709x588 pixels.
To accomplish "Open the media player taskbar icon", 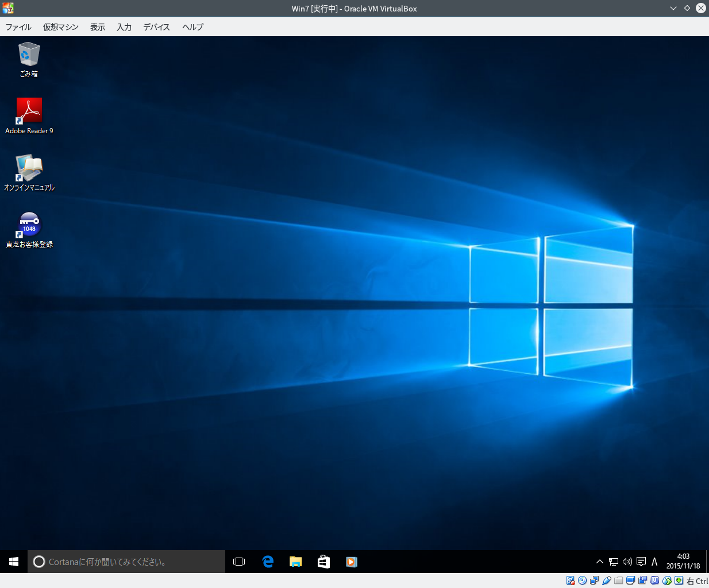I will pos(352,562).
